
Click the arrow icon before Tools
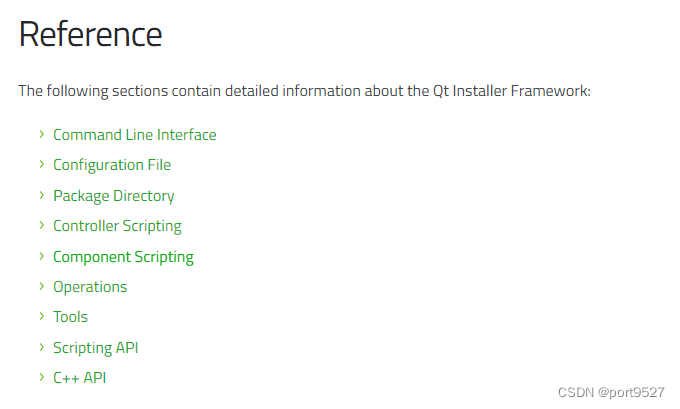(x=42, y=316)
